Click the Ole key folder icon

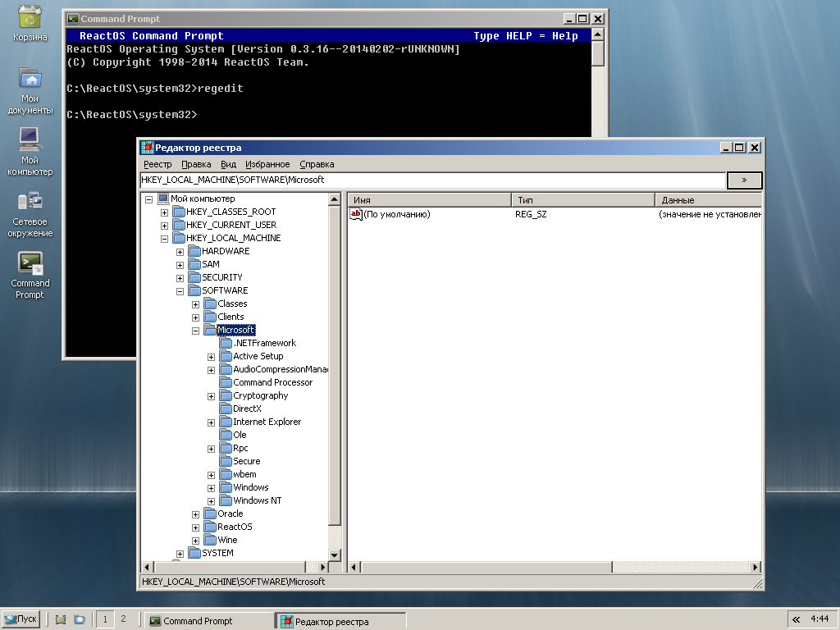(226, 435)
